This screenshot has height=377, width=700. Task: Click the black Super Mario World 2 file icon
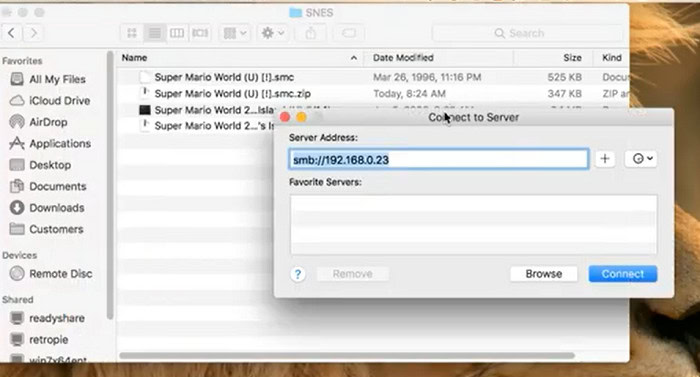(x=145, y=110)
